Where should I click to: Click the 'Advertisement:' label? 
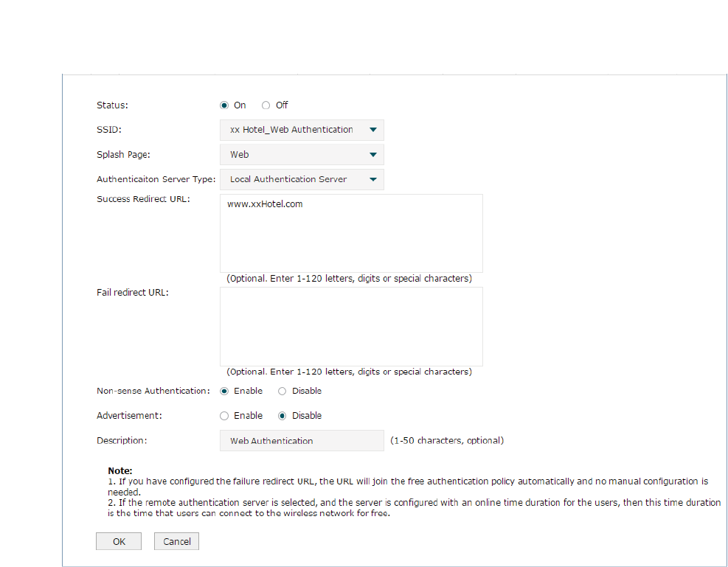129,416
